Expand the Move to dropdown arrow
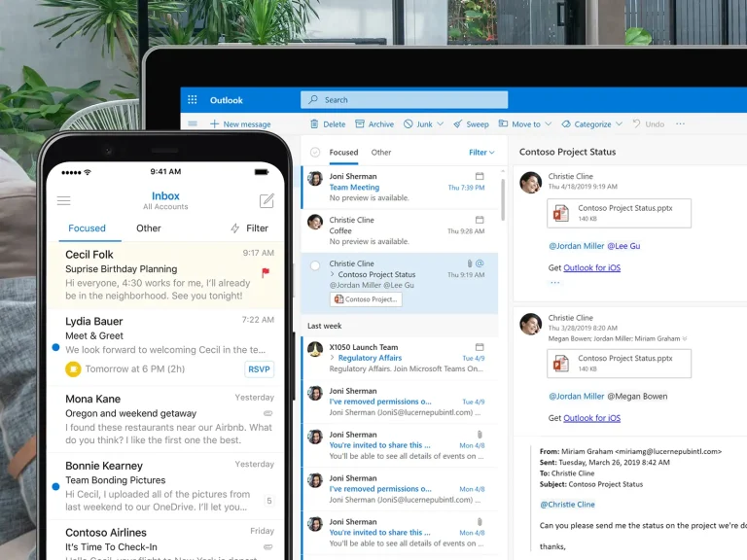 click(x=549, y=123)
